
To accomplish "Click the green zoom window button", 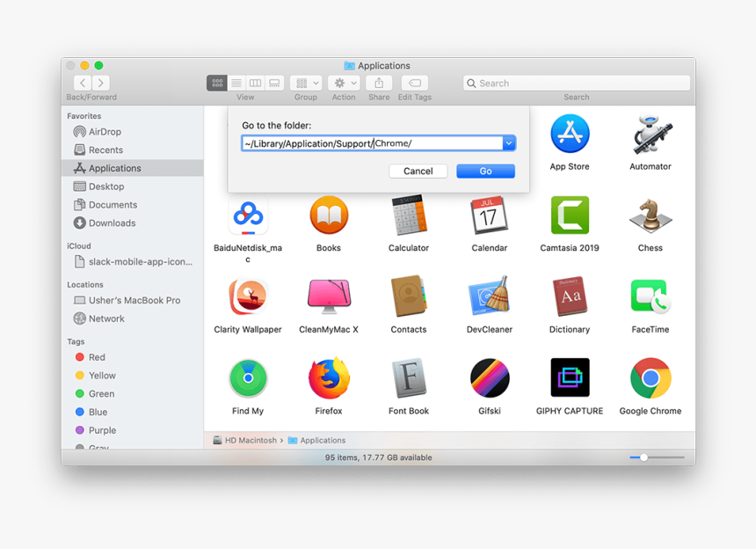I will pos(98,65).
